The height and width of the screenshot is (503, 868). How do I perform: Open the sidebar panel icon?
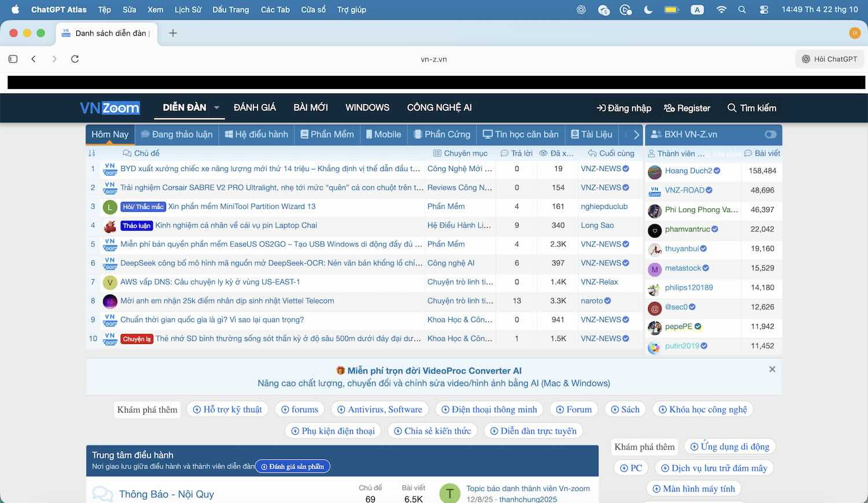point(13,59)
